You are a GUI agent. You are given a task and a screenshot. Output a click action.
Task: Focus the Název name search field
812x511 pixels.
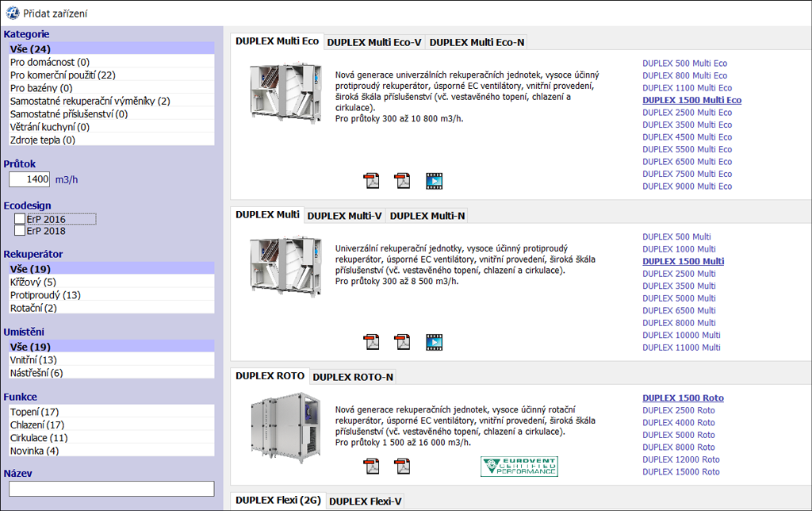[x=111, y=489]
